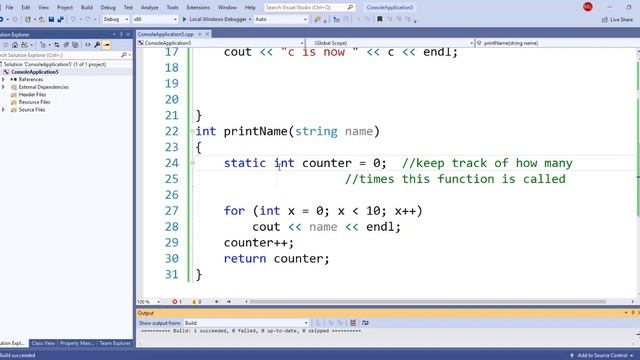The width and height of the screenshot is (640, 360).
Task: Click the red error count indicator
Action: coord(176,302)
